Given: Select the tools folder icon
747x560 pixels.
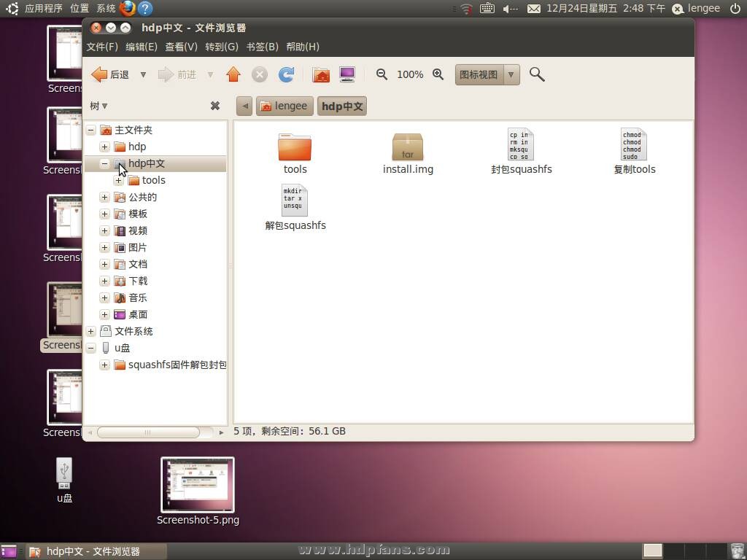Looking at the screenshot, I should (295, 147).
